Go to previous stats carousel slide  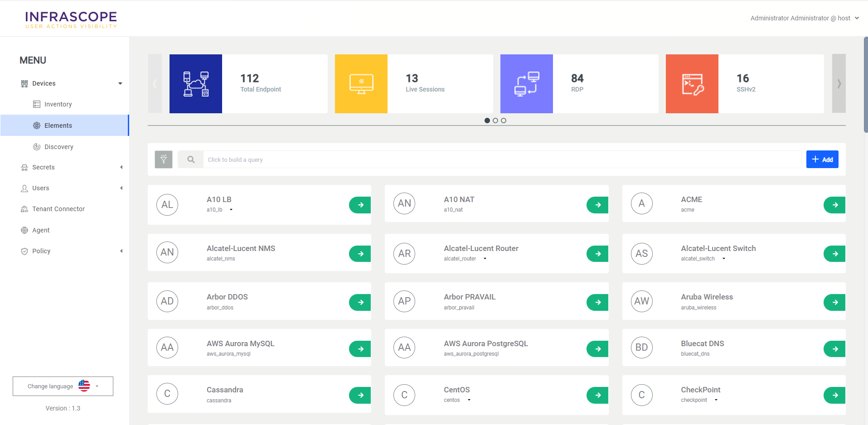(x=155, y=84)
